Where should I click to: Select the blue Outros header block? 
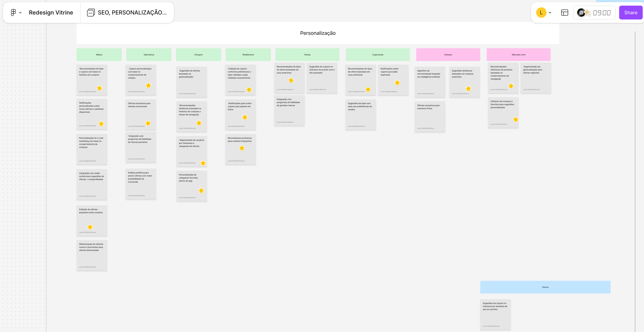pyautogui.click(x=545, y=287)
